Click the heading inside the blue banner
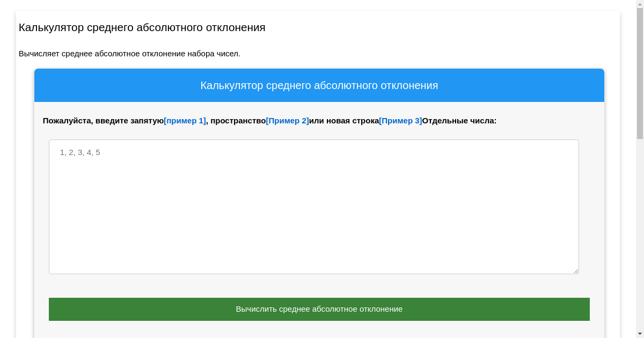The height and width of the screenshot is (338, 644). pyautogui.click(x=319, y=85)
